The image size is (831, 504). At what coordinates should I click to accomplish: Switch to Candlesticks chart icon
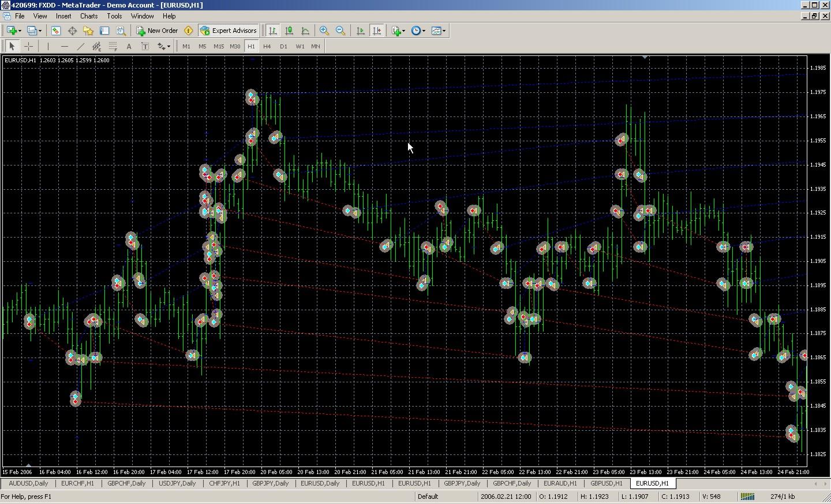[x=289, y=31]
